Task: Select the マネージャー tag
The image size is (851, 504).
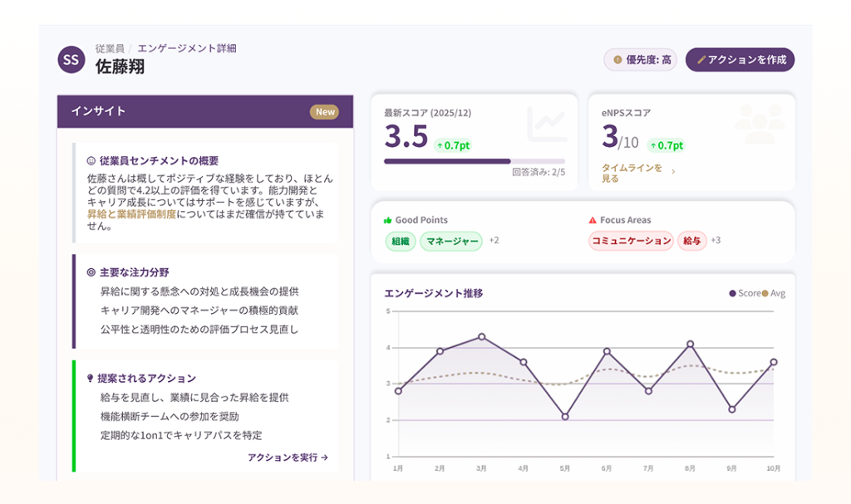Action: pos(450,241)
